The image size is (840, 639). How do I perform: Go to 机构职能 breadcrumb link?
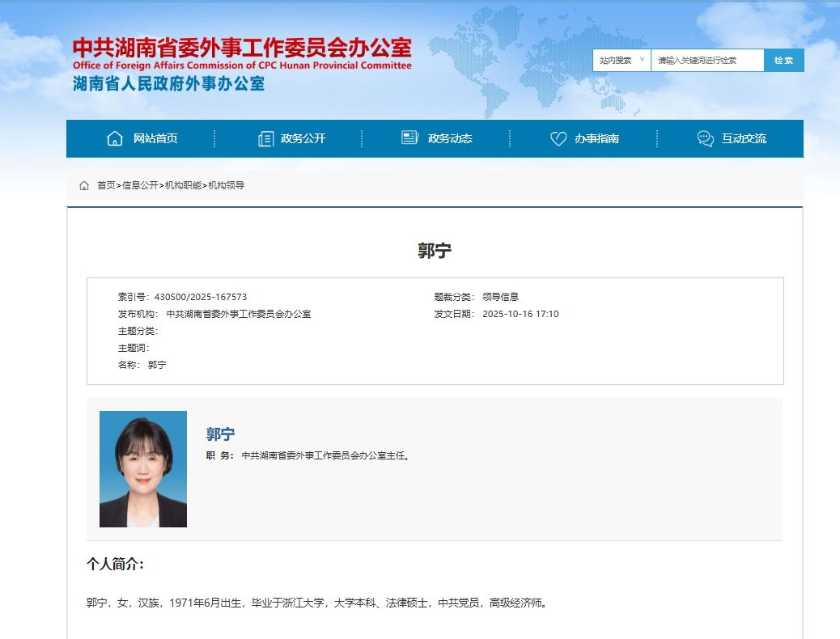(x=183, y=185)
